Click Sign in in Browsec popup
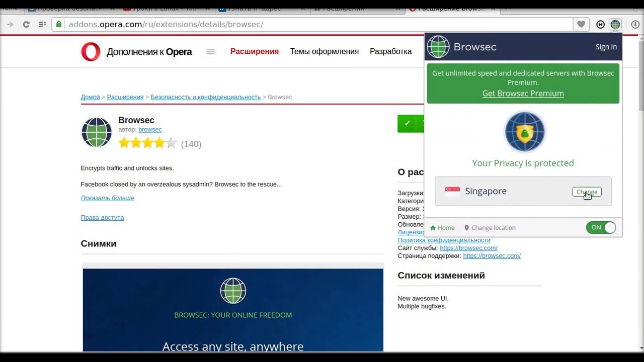The width and height of the screenshot is (644, 362). click(x=606, y=47)
